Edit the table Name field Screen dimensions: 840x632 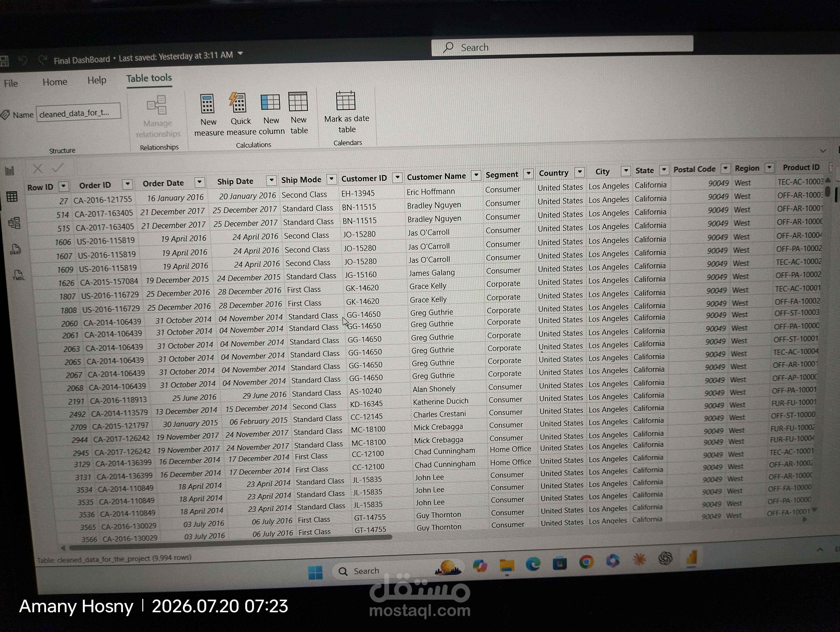[x=79, y=113]
